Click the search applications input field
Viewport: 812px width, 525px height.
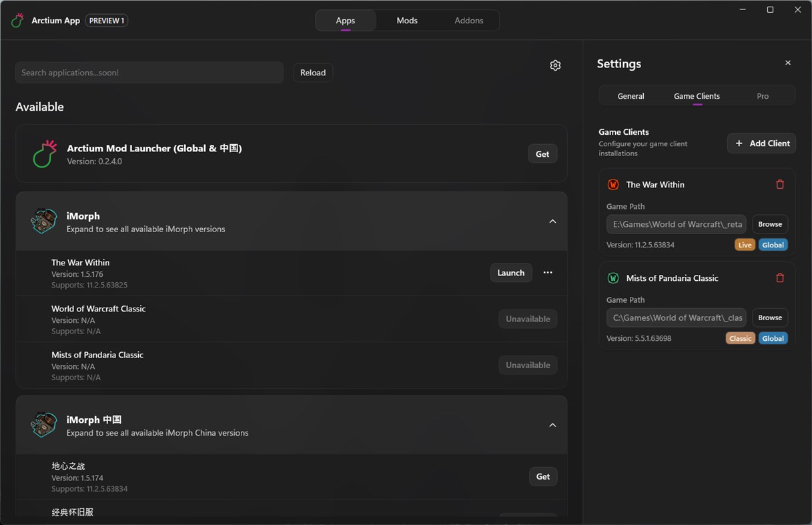(x=149, y=72)
